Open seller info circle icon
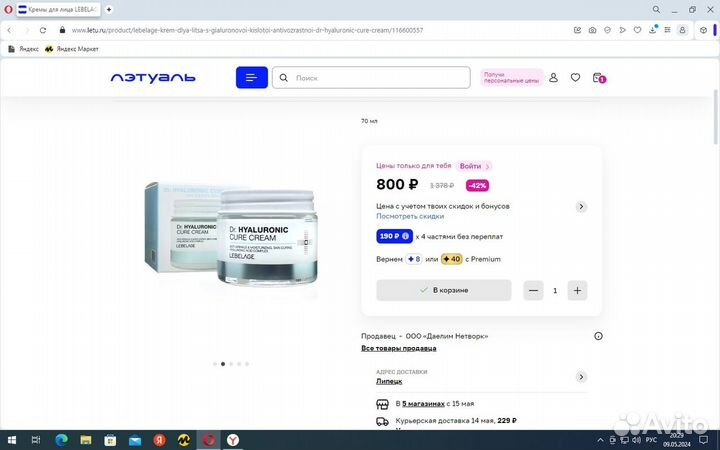 coord(598,336)
